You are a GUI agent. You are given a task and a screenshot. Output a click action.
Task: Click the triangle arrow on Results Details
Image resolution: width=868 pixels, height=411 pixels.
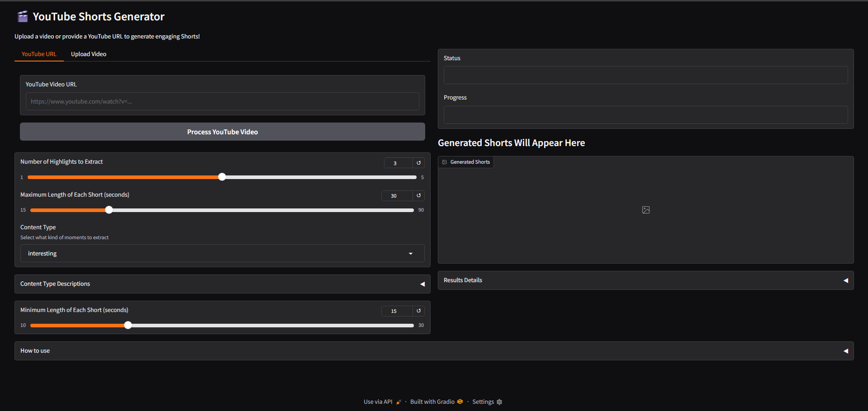[x=845, y=280]
